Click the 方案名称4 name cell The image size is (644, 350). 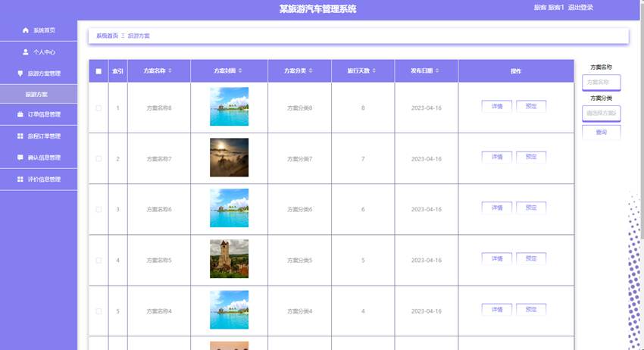point(159,311)
